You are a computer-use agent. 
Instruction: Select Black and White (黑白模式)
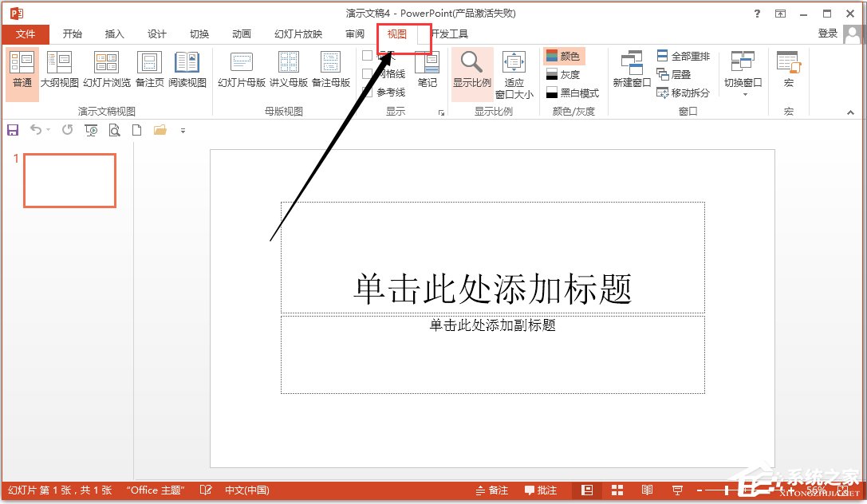click(x=573, y=93)
